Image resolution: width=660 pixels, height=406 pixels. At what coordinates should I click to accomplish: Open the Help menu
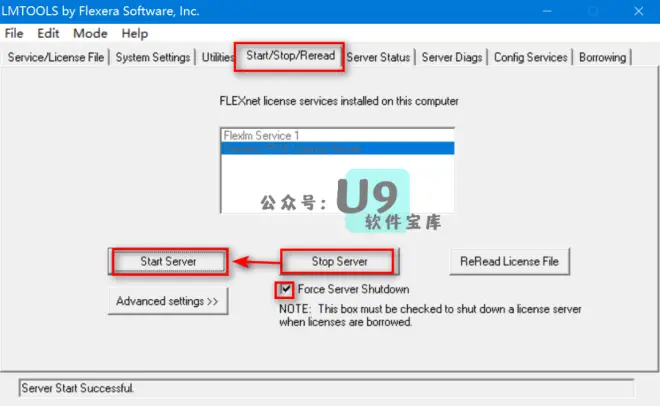coord(135,33)
